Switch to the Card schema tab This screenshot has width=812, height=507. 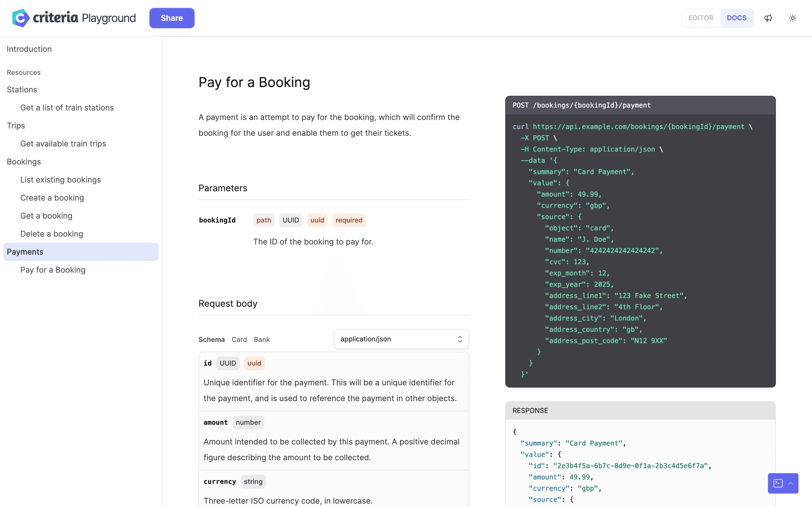[x=239, y=339]
